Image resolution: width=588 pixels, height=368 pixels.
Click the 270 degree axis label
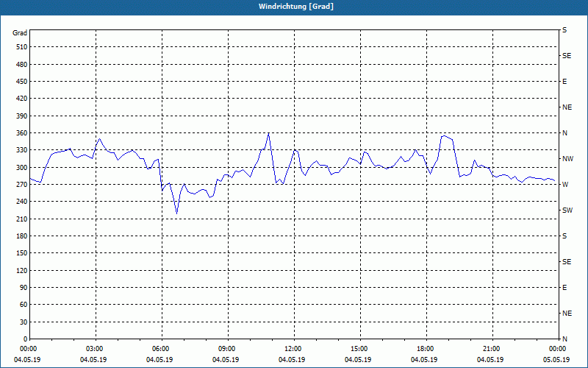tap(22, 185)
